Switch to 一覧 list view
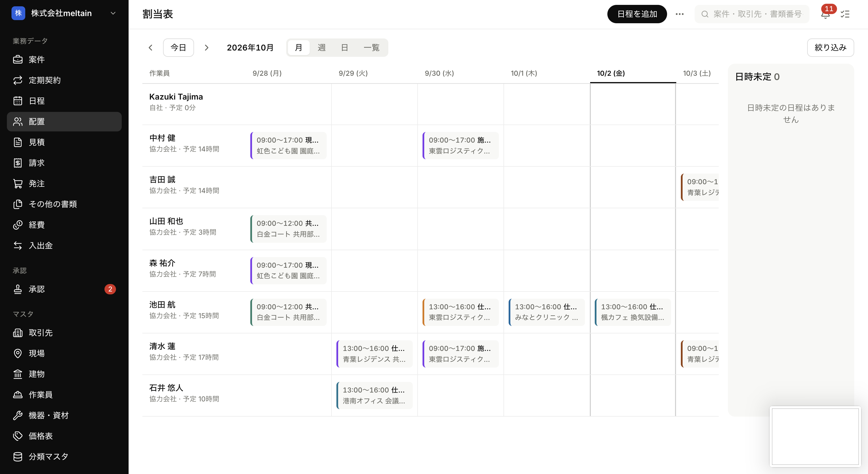Screen dimensions: 868x474 click(x=371, y=48)
